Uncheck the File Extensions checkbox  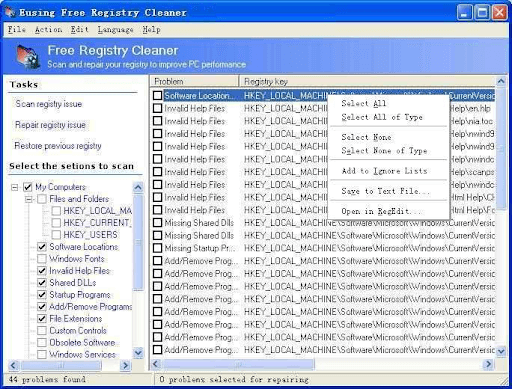pyautogui.click(x=42, y=319)
